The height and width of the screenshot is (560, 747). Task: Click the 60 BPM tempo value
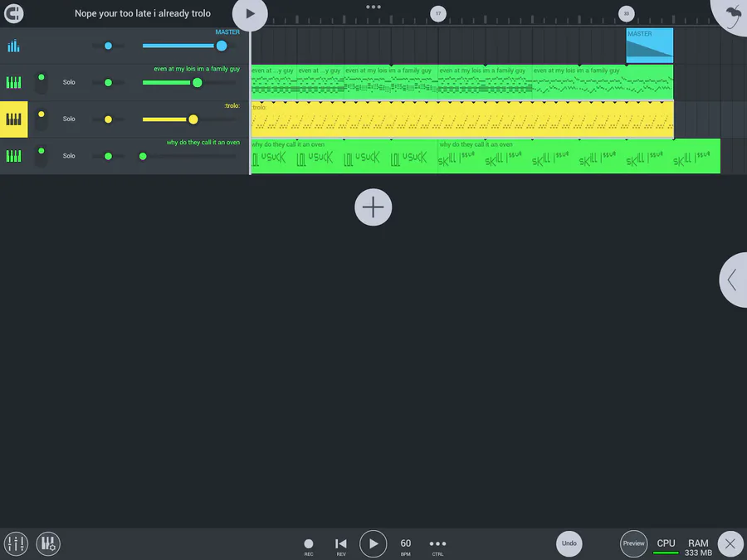coord(405,546)
